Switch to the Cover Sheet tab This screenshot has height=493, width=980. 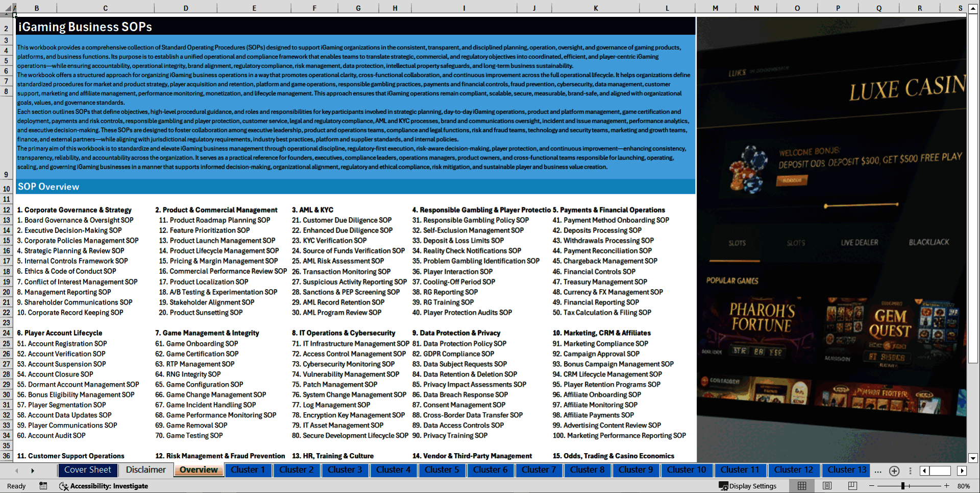[x=88, y=469]
